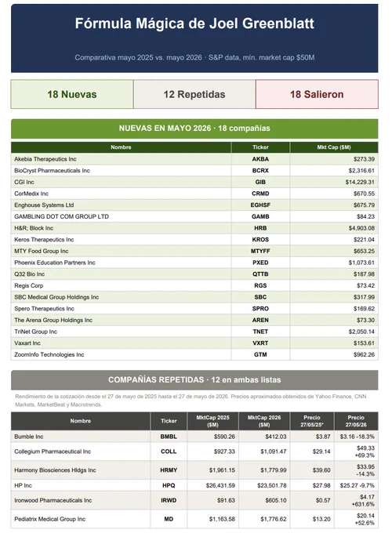Click the 'COMPAÑÍAS REPETIDAS' section header

pos(194,379)
